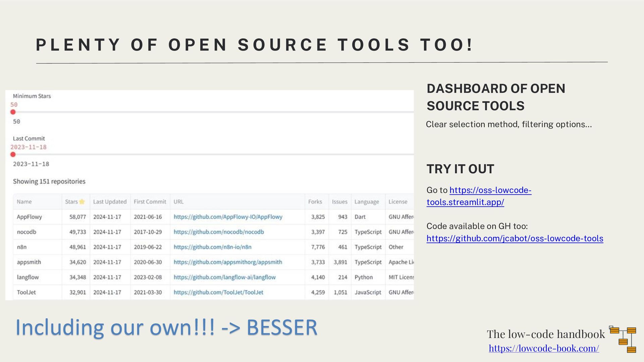
Task: Click the star icon in Stars column header
Action: pos(82,202)
